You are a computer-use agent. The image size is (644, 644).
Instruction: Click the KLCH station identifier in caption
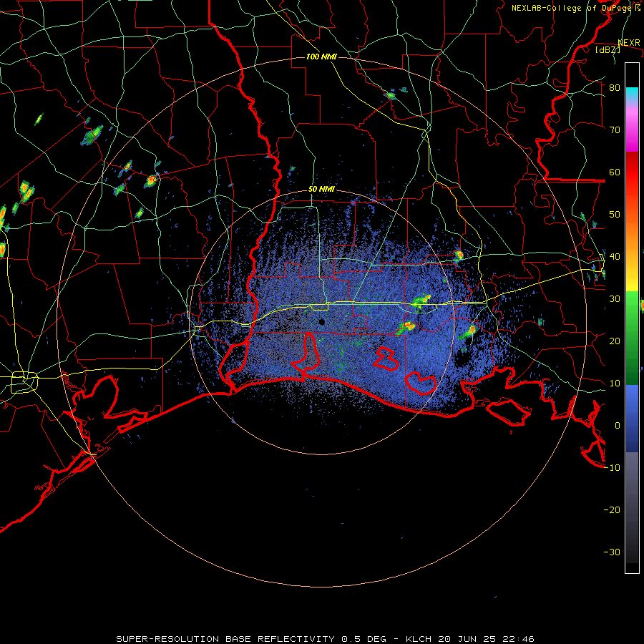(419, 639)
